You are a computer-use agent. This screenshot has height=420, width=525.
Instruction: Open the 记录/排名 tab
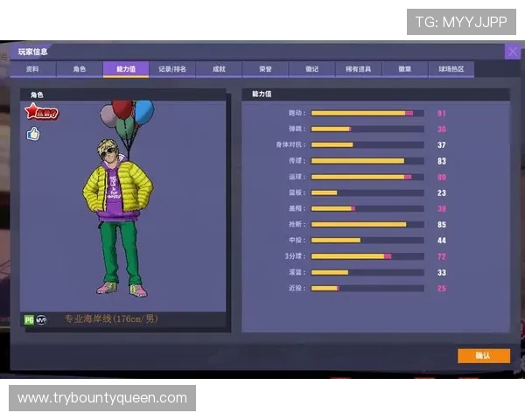(x=172, y=69)
